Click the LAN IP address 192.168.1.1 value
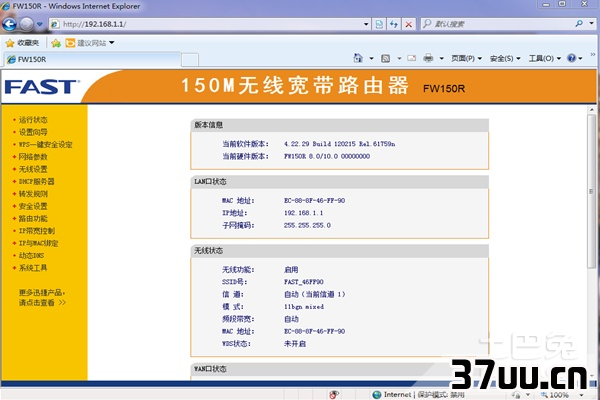The image size is (600, 400). pos(303,213)
